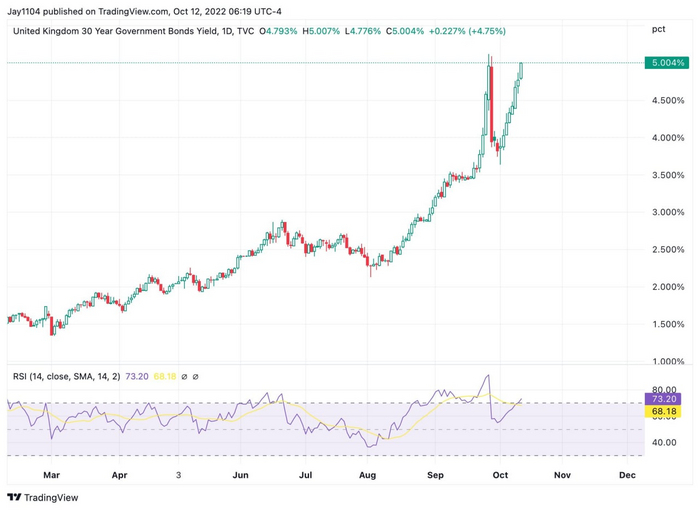
Task: Click the 'Nov' label on the time axis
Action: click(x=562, y=475)
